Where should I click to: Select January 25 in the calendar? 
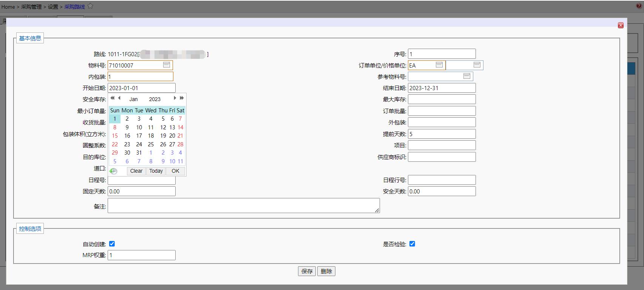pos(151,144)
